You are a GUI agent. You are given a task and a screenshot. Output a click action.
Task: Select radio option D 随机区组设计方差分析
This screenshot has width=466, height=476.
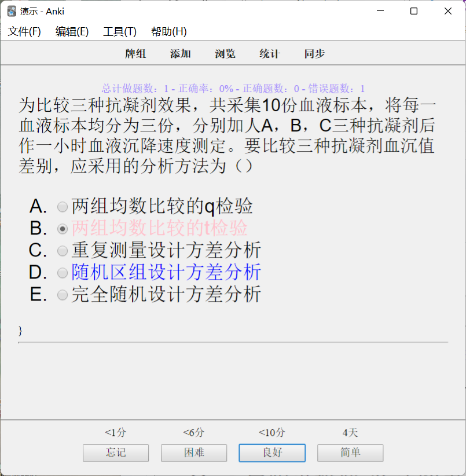[x=63, y=273]
